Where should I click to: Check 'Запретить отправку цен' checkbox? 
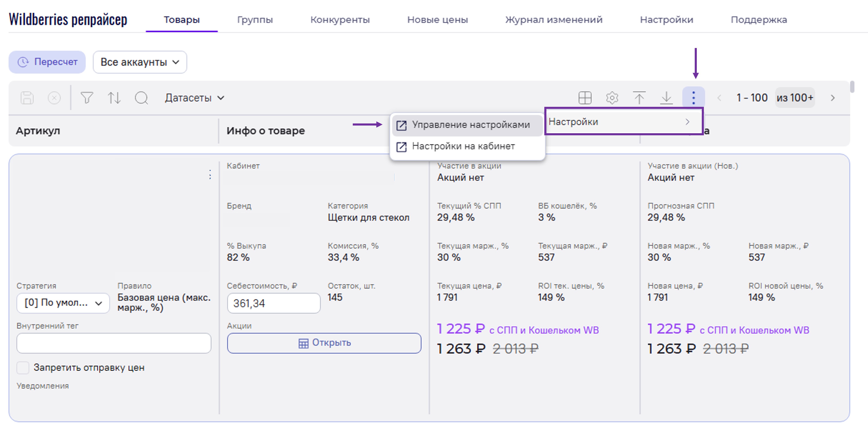(x=23, y=367)
